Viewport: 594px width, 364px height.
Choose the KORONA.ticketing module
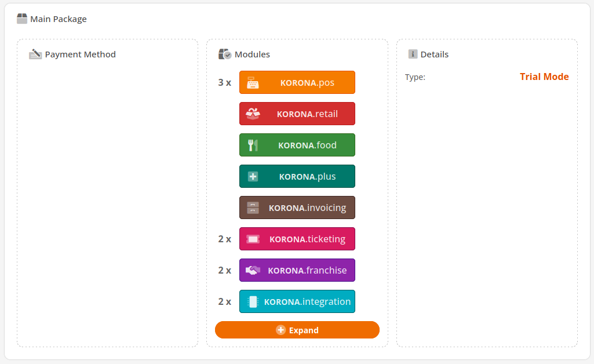[x=297, y=239]
